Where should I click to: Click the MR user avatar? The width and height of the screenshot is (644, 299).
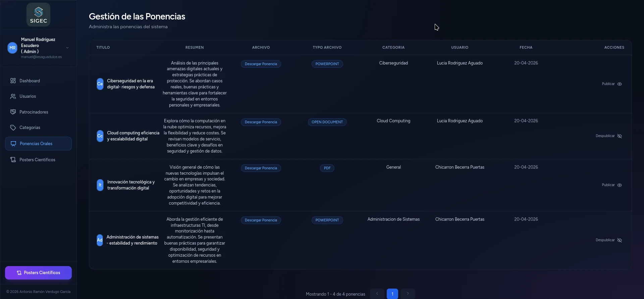coord(12,48)
